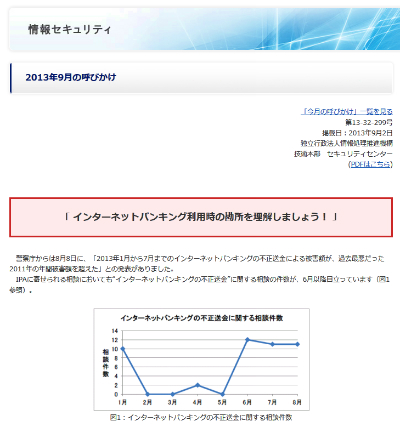This screenshot has width=400, height=427.
Task: Open the 「今月の呼びかけ」一覧を見る link
Action: click(347, 112)
